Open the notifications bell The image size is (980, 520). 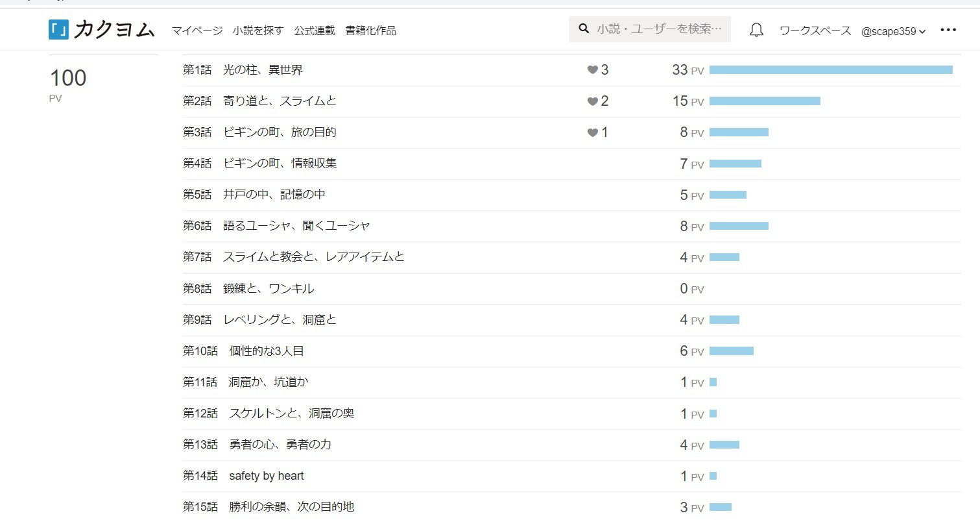click(756, 31)
